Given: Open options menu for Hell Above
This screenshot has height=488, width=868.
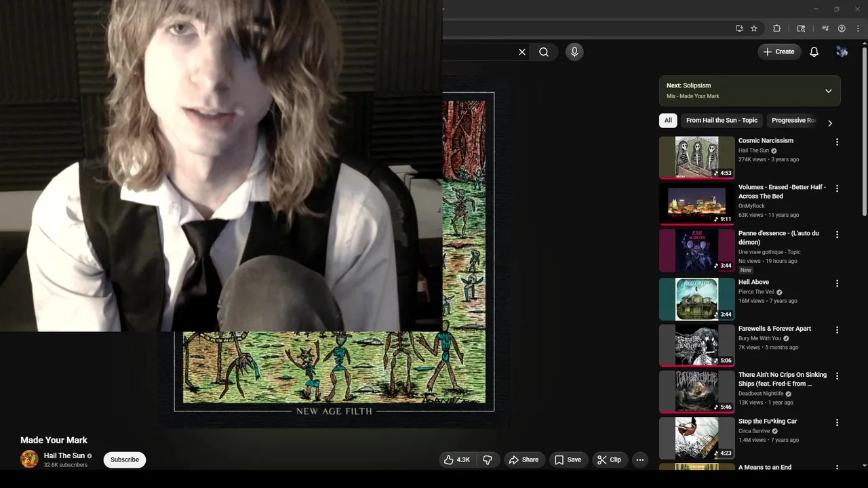Looking at the screenshot, I should [x=837, y=283].
